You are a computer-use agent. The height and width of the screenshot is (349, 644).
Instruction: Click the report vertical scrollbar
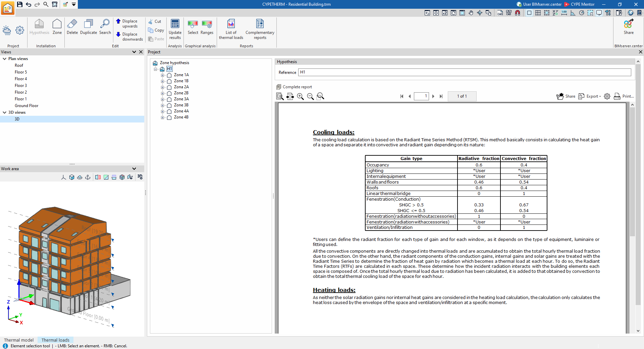632,171
